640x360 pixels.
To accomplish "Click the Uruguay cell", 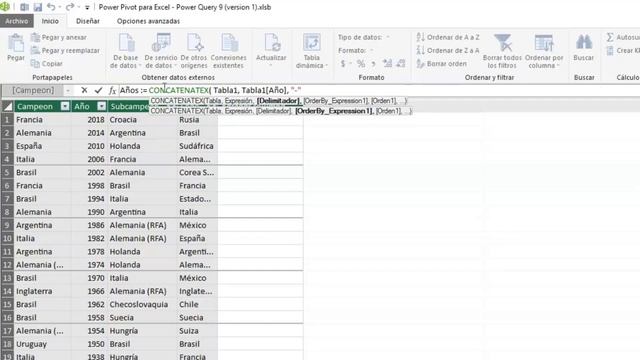I will coord(42,344).
